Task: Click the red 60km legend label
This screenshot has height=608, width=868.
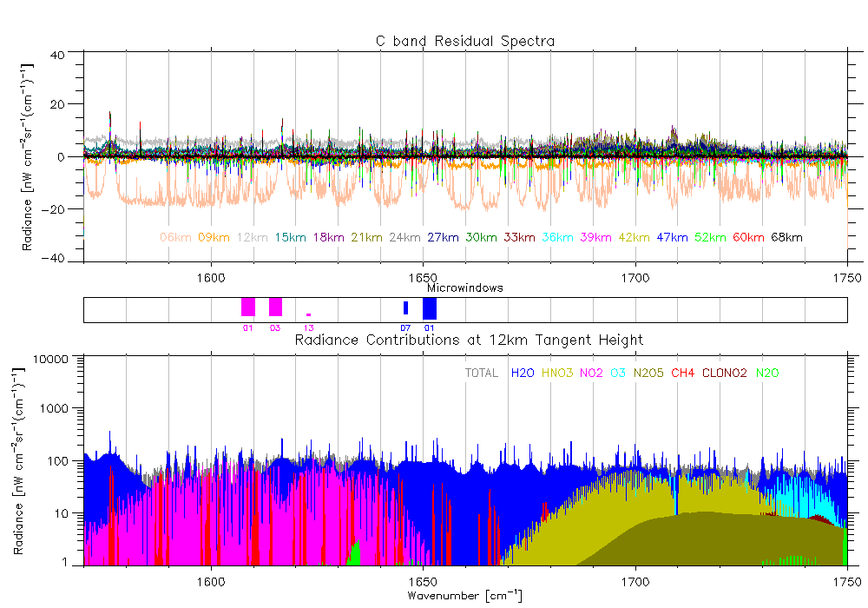Action: pos(748,237)
